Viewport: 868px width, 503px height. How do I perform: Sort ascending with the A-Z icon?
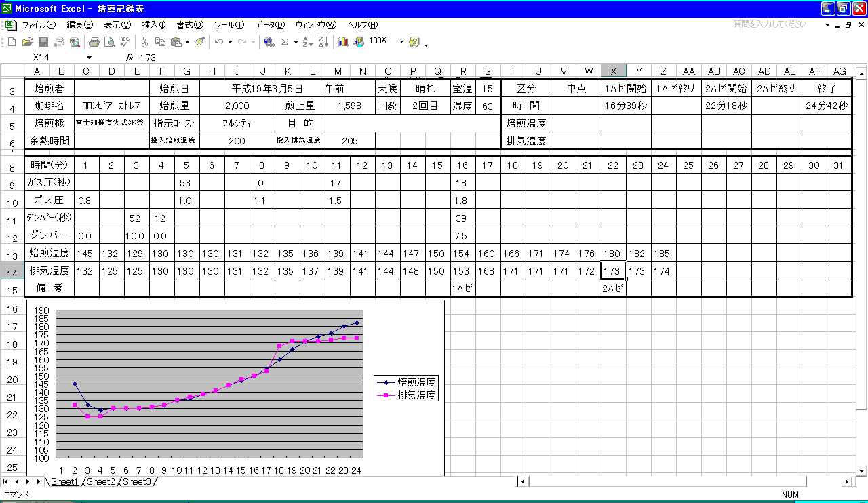point(307,42)
